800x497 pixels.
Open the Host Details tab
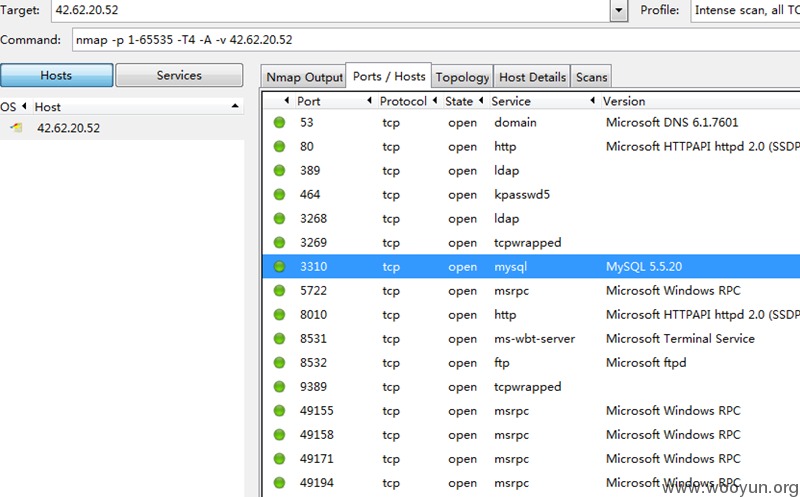(x=532, y=77)
